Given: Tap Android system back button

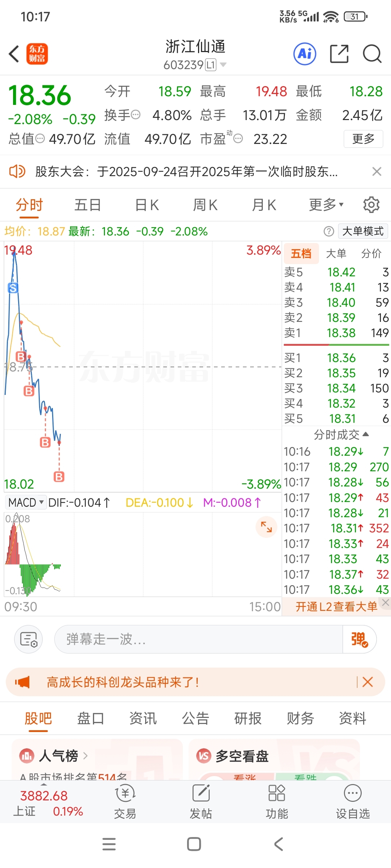Looking at the screenshot, I should pyautogui.click(x=278, y=844).
